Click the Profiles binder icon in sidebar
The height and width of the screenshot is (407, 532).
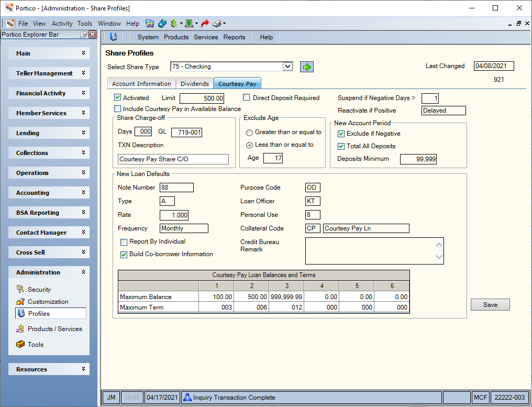tap(21, 313)
